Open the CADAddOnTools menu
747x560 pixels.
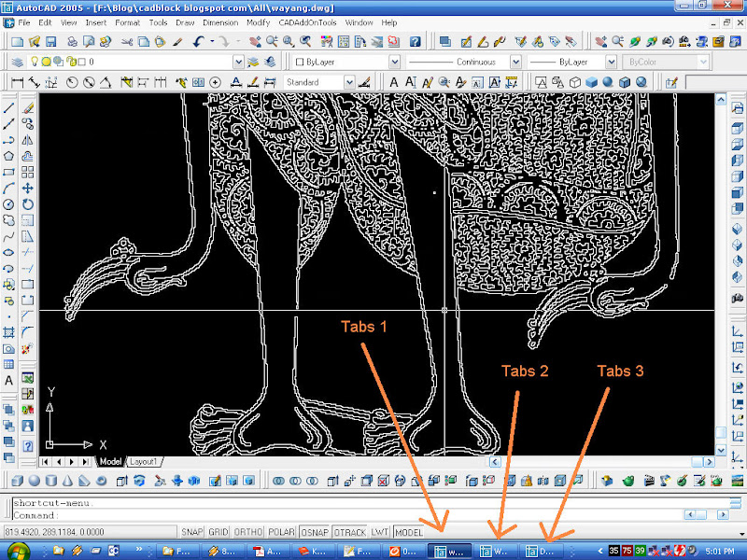coord(307,22)
